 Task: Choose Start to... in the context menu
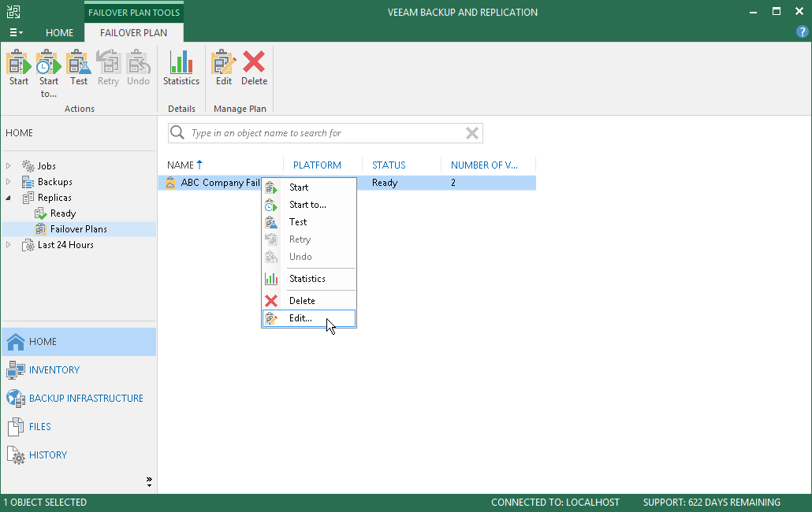[x=309, y=205]
